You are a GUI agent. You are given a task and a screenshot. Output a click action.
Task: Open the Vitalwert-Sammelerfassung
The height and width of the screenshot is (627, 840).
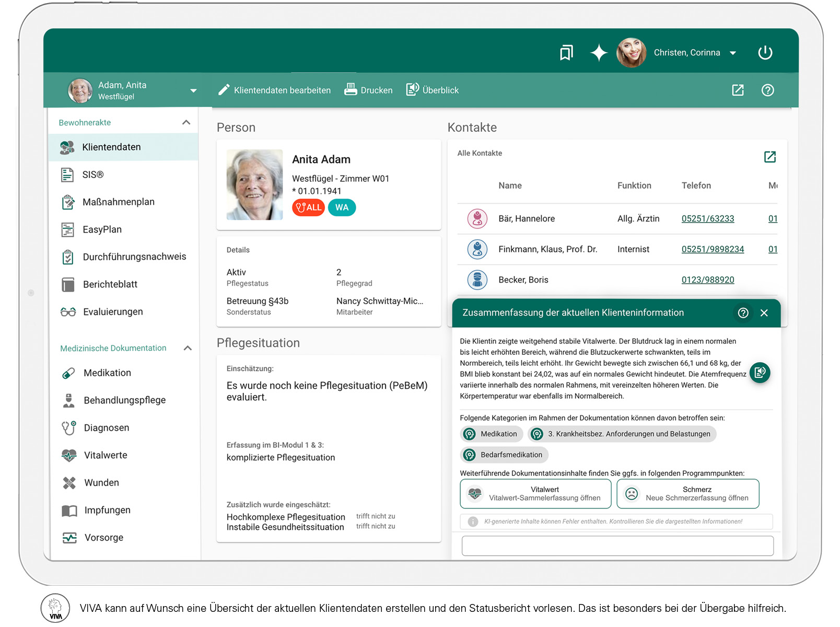tap(535, 493)
